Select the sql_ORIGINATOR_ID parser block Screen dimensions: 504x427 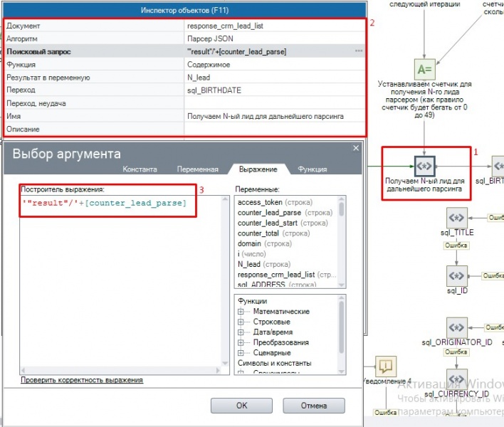tap(456, 327)
